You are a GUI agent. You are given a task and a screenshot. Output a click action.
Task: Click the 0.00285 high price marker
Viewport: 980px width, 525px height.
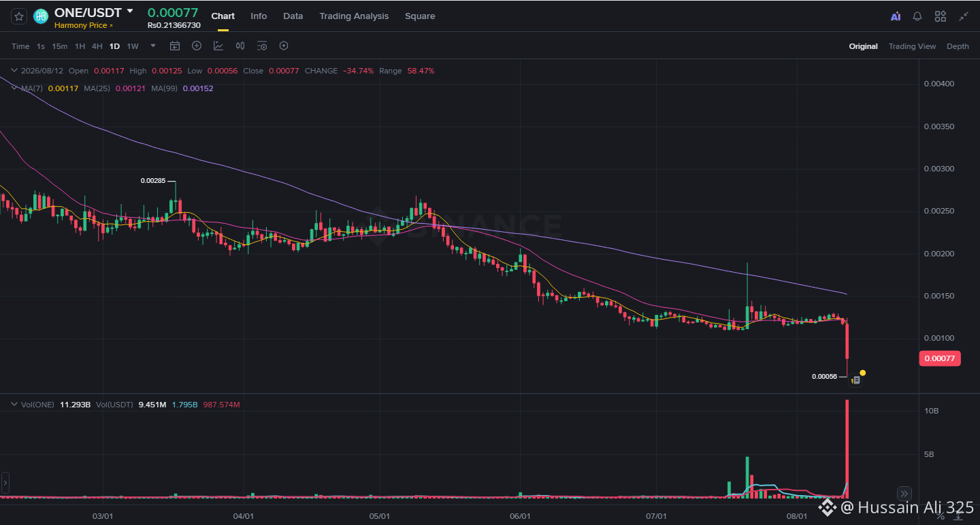click(x=152, y=181)
